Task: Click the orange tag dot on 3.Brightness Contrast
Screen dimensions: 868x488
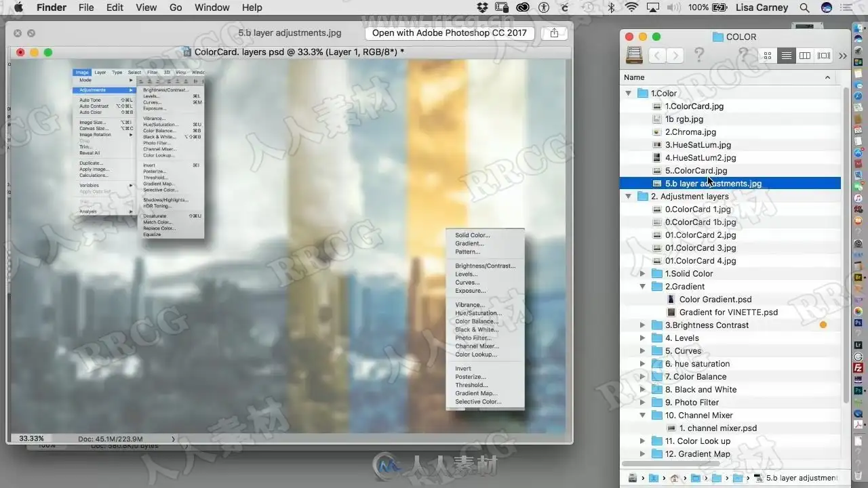Action: (823, 325)
